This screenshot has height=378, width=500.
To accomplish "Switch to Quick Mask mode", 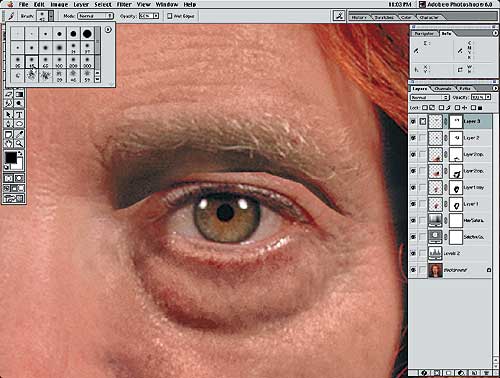I will (x=19, y=178).
